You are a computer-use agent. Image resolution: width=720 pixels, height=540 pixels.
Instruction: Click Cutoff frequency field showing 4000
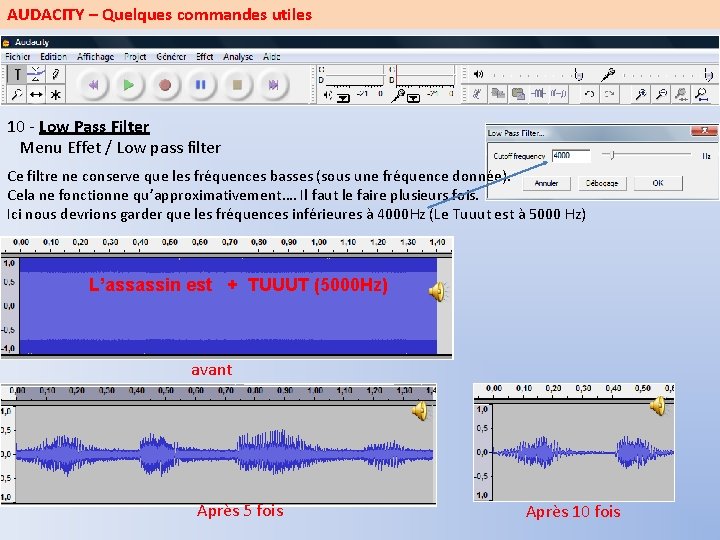[x=571, y=156]
